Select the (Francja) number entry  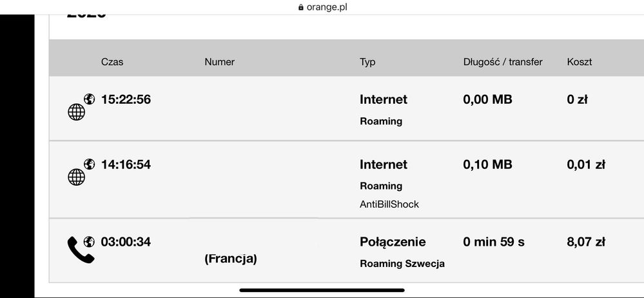(x=231, y=259)
